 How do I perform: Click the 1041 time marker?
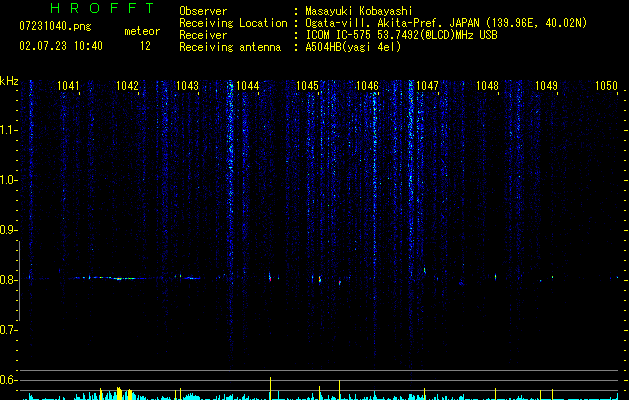(68, 86)
